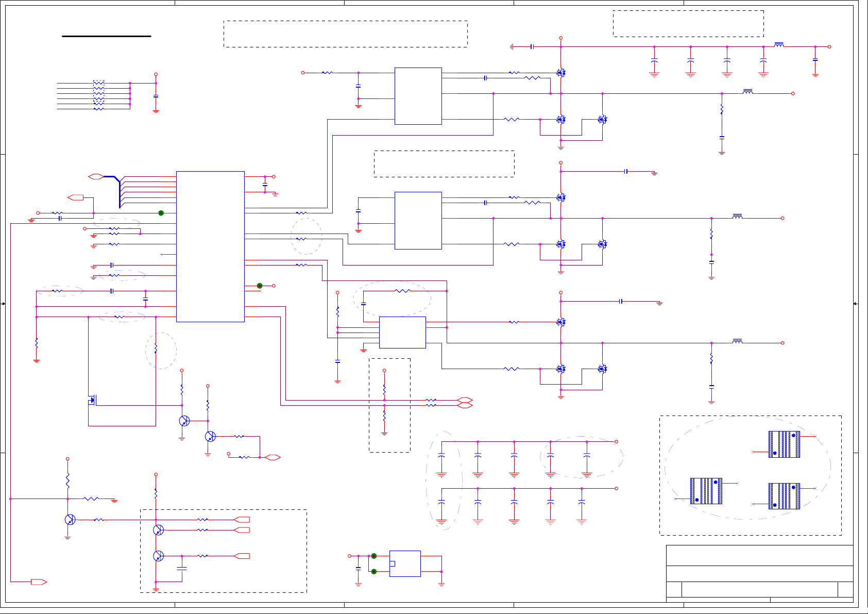The width and height of the screenshot is (868, 614).
Task: Select the capacitor beside the top-left resistor array
Action: tap(156, 96)
